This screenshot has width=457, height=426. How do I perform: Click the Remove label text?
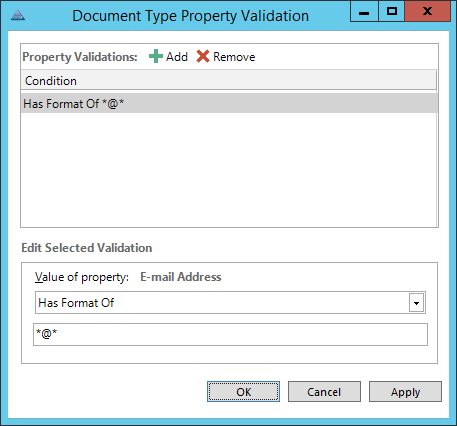pos(234,57)
